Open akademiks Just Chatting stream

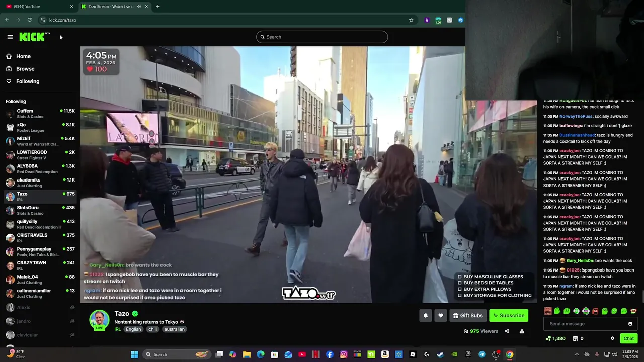point(40,183)
